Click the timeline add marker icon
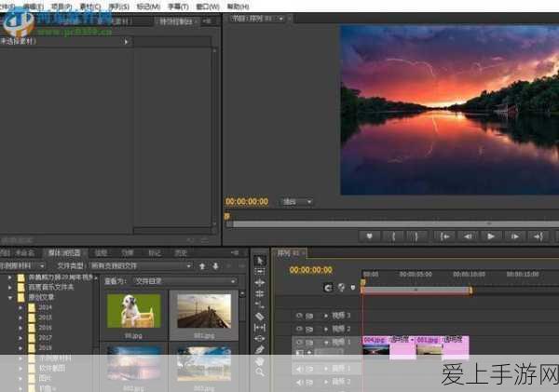Image resolution: width=559 pixels, height=392 pixels. click(353, 287)
